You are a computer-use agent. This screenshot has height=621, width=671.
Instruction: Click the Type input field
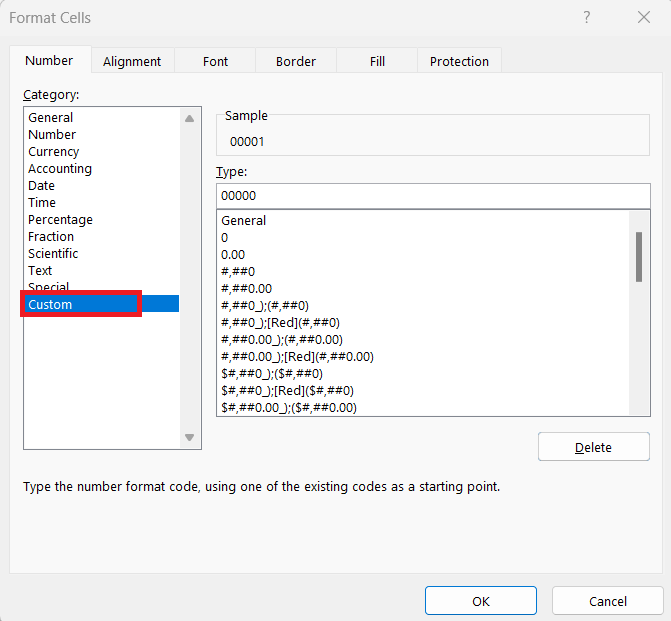[x=433, y=196]
